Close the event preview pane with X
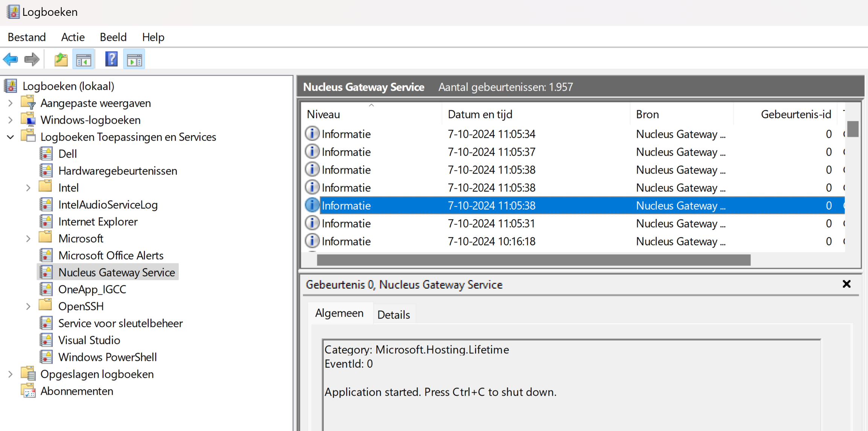This screenshot has width=868, height=431. tap(847, 284)
